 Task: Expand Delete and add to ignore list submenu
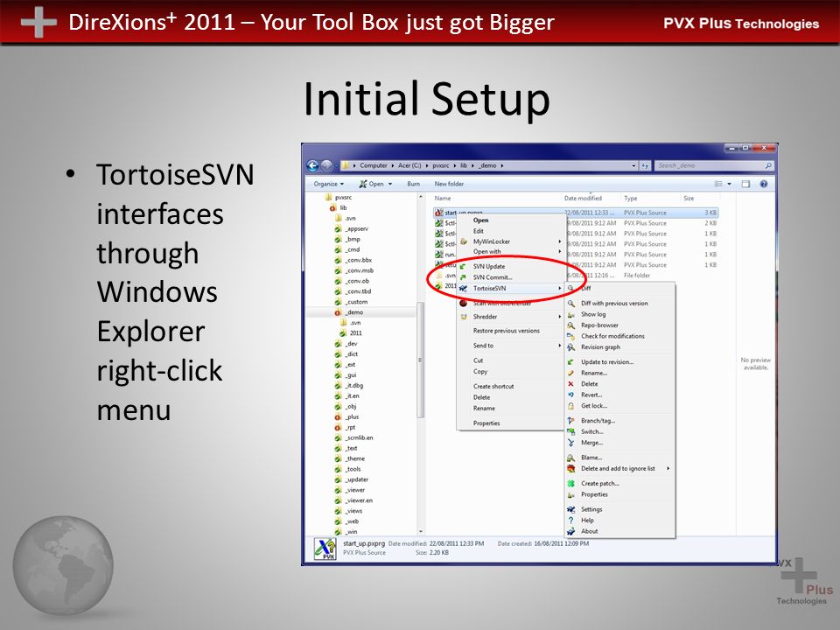point(668,468)
